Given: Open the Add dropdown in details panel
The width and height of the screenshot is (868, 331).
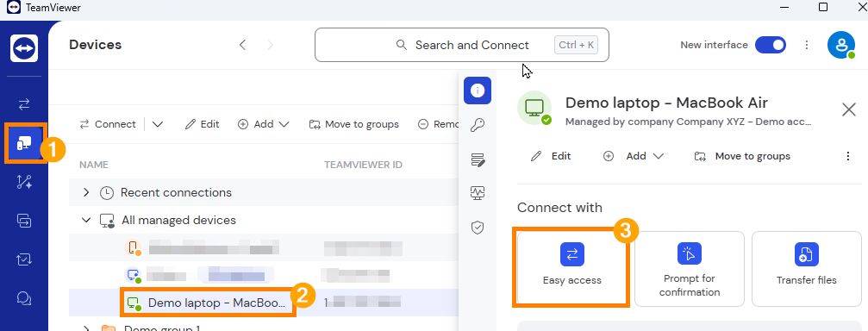Looking at the screenshot, I should [x=634, y=156].
